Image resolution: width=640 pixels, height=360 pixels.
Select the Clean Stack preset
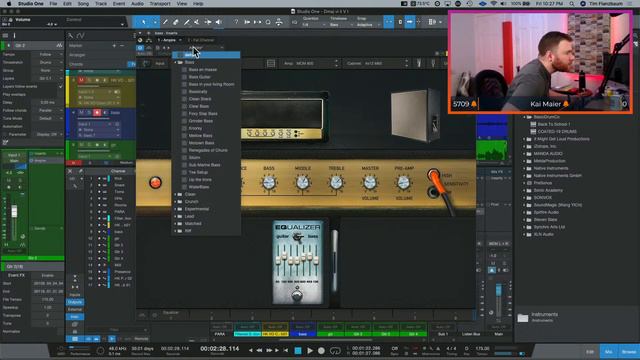(x=200, y=99)
